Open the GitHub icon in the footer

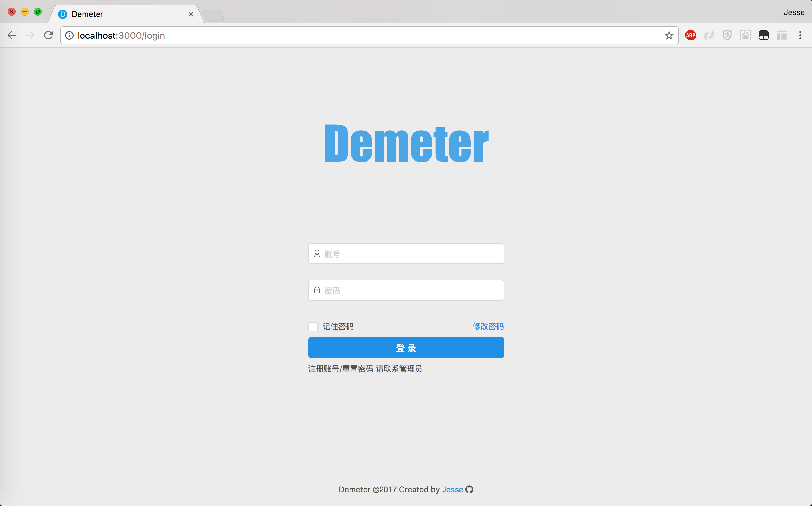469,490
